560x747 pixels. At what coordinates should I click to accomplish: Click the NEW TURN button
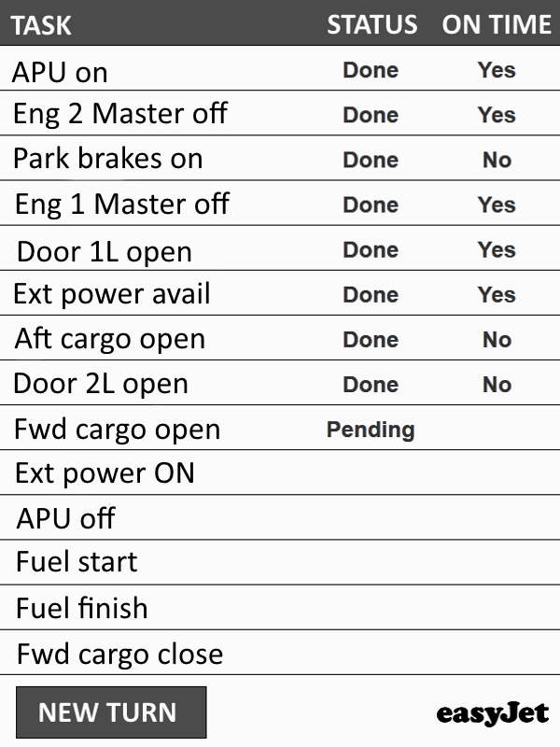pyautogui.click(x=111, y=712)
